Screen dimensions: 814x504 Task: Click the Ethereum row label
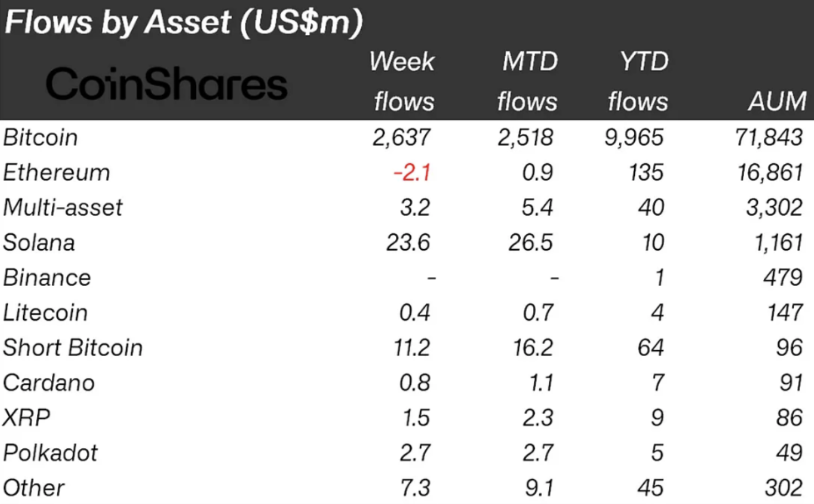coord(56,173)
